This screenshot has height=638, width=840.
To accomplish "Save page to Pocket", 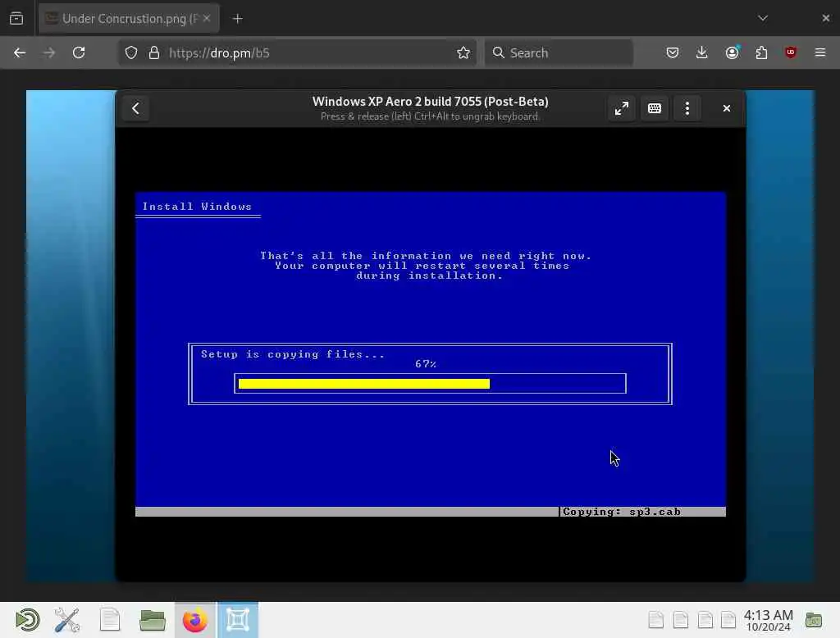I will coord(673,52).
